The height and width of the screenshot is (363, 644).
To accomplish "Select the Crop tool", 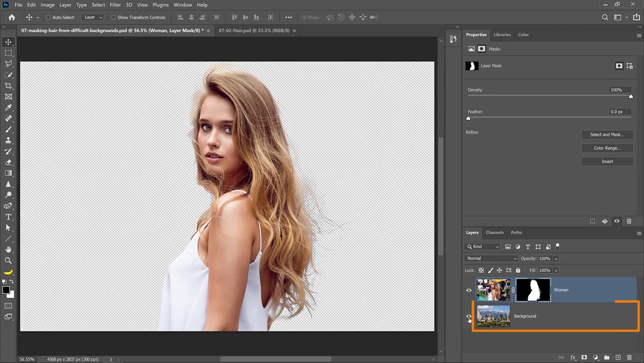I will coord(8,86).
